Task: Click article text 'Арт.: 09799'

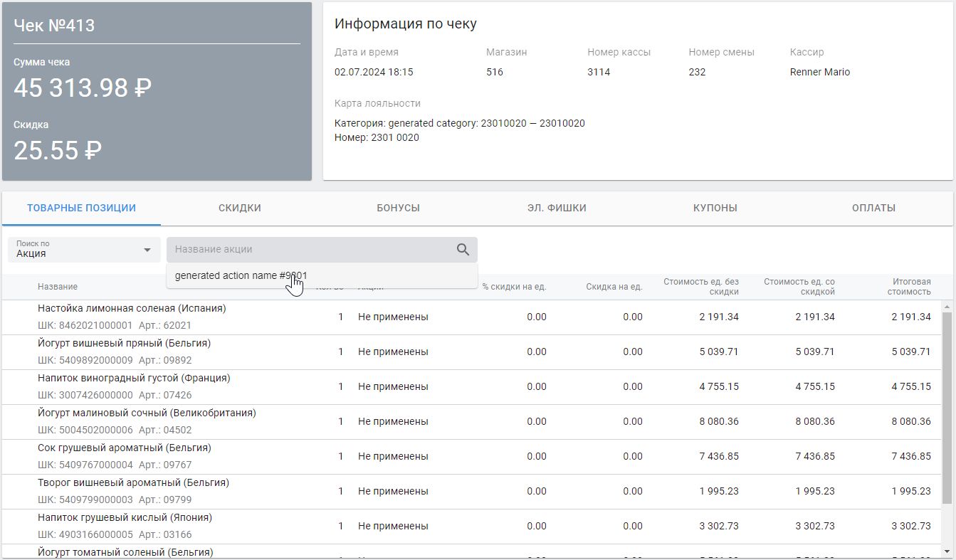Action: (x=165, y=500)
